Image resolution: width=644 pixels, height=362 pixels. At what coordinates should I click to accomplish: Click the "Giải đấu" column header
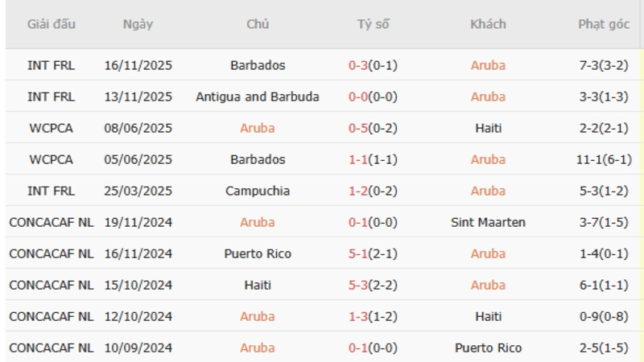[x=52, y=24]
